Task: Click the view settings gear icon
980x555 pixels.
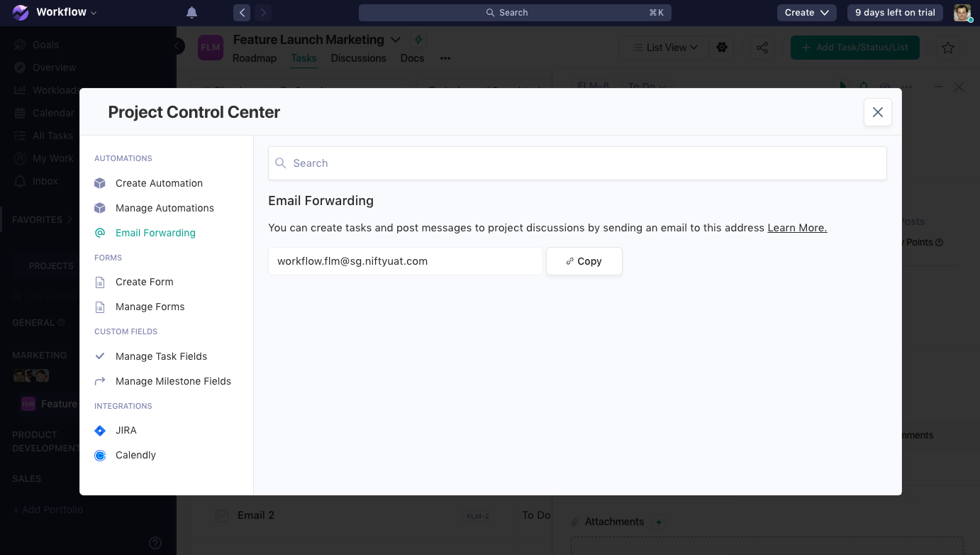Action: pyautogui.click(x=722, y=48)
